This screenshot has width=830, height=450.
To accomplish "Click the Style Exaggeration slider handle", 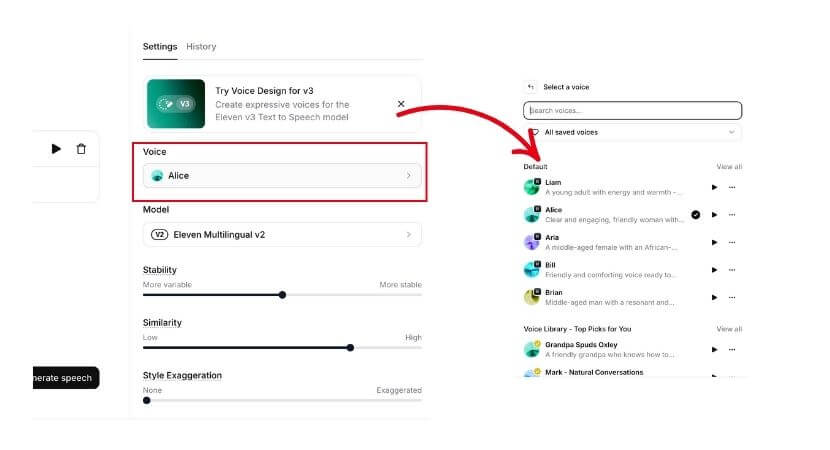I will [x=147, y=401].
